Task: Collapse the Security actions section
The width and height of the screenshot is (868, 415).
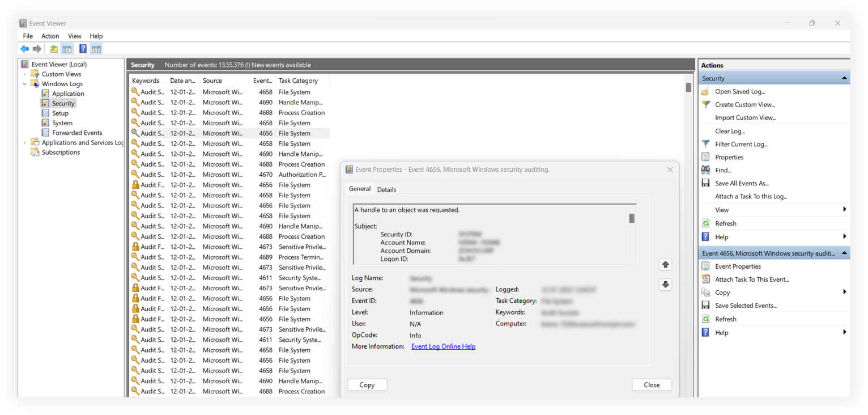Action: click(x=844, y=78)
